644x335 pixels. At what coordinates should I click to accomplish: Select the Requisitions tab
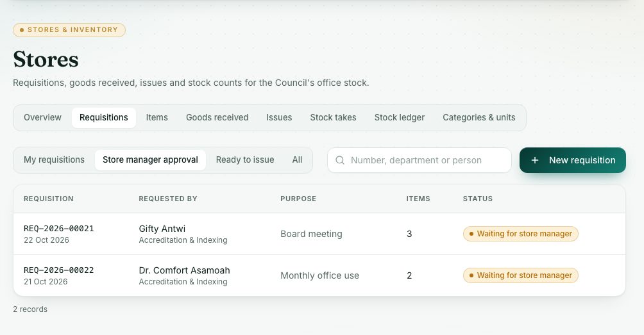click(x=104, y=118)
